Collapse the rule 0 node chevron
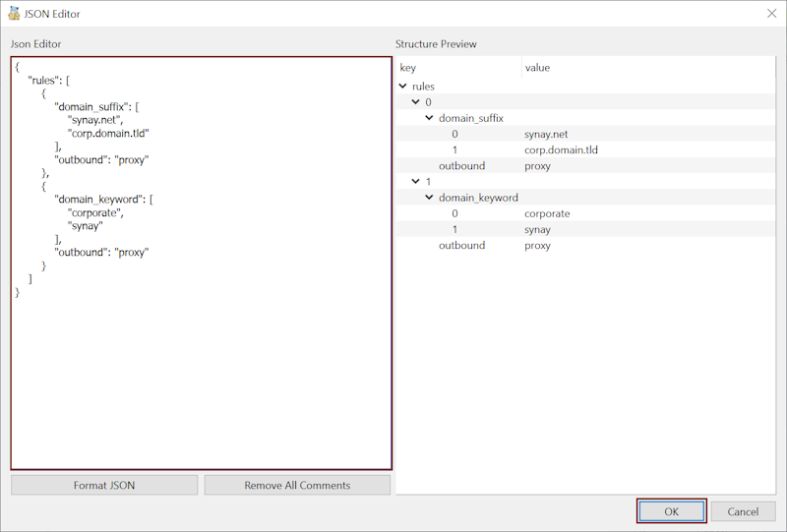Screen dimensions: 787x532 pos(417,102)
